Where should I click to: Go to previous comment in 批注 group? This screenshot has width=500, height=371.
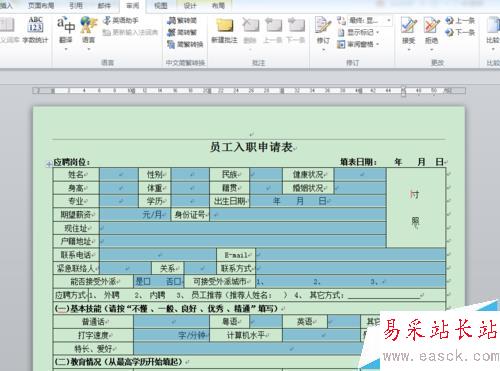point(273,31)
